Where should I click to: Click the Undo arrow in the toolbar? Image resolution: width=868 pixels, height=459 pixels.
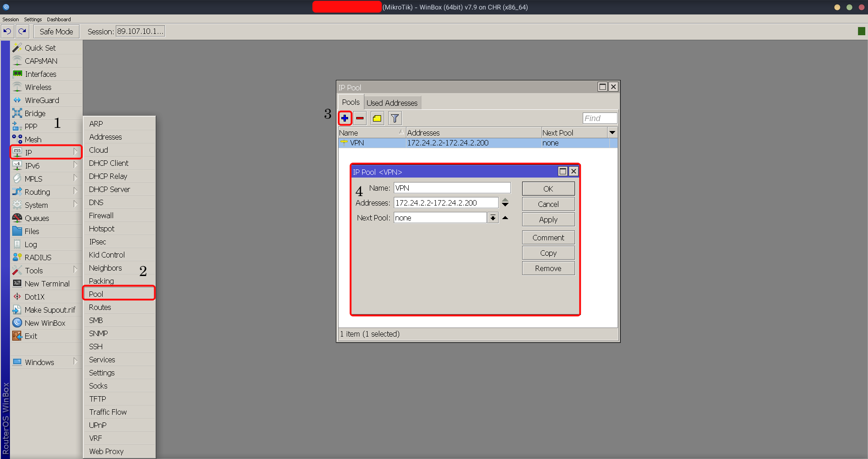[x=7, y=31]
